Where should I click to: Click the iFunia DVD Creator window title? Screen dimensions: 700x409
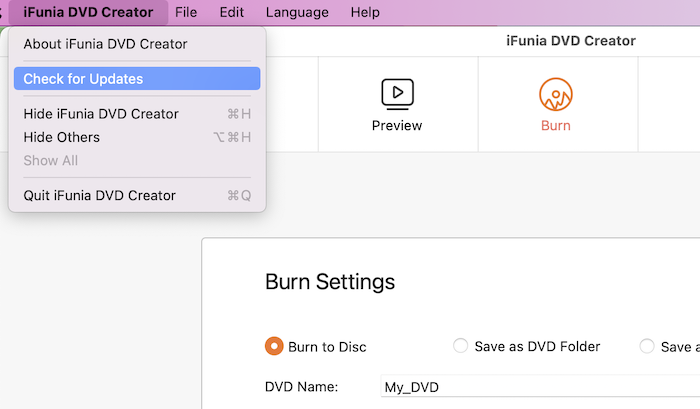tap(571, 41)
